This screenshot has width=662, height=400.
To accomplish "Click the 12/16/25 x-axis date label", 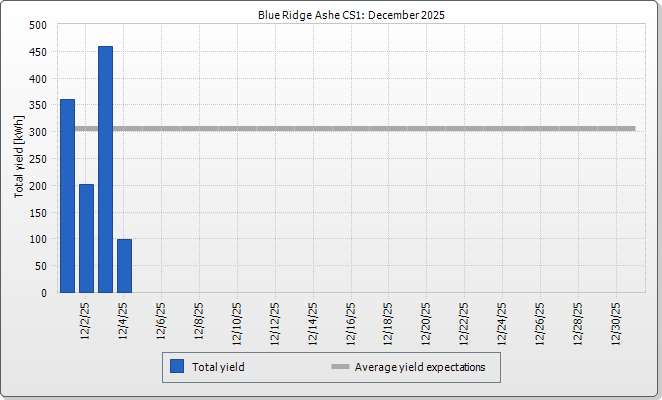I will pos(351,323).
